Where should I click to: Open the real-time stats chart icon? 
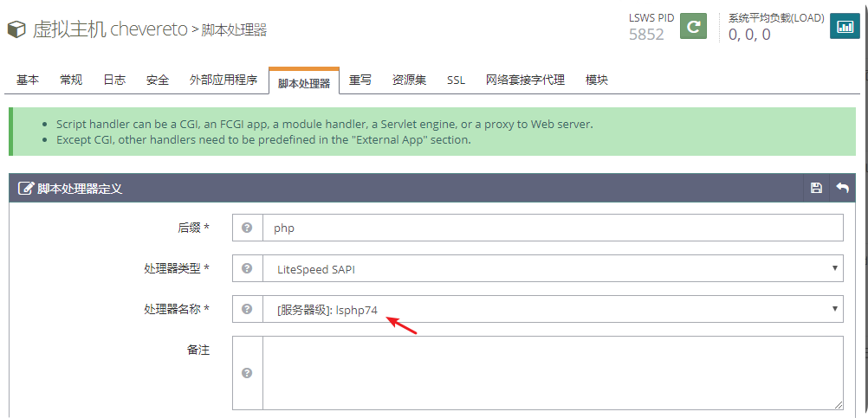tap(845, 26)
